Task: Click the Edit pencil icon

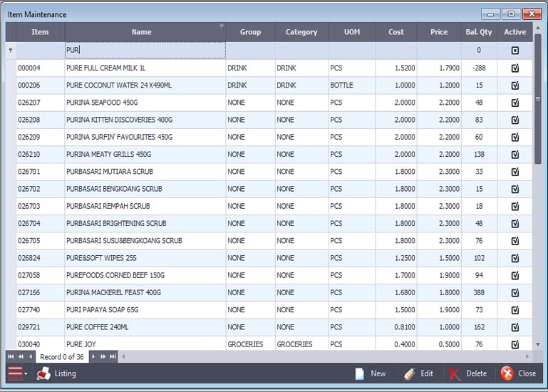Action: click(409, 373)
